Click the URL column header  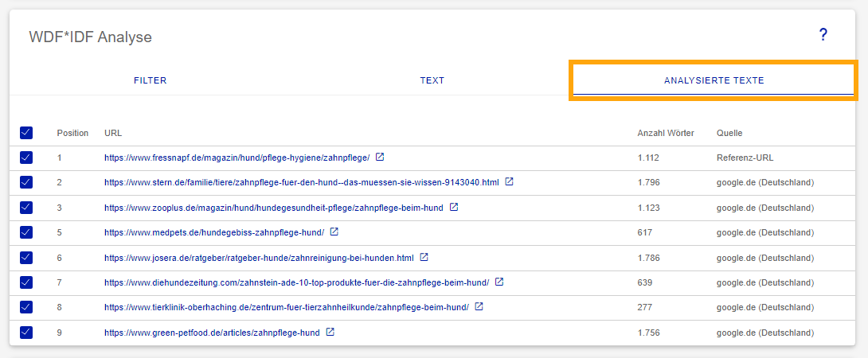(113, 134)
